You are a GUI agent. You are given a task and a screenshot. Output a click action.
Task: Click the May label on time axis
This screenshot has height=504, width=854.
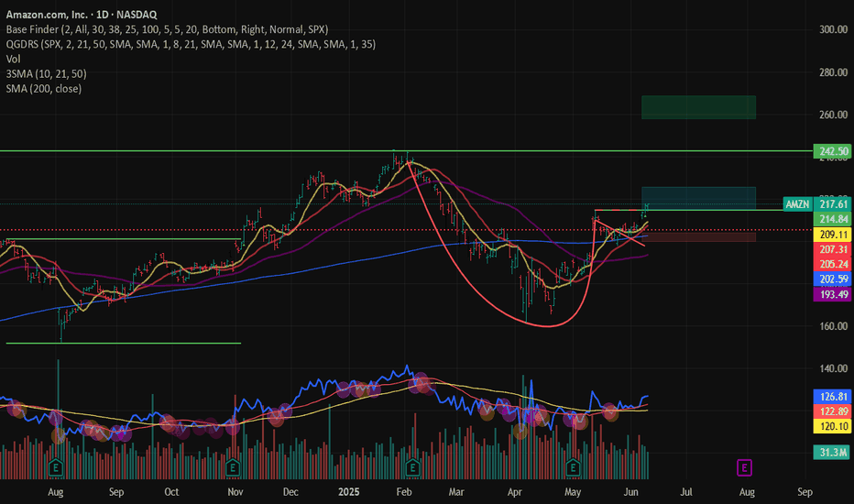pos(573,492)
